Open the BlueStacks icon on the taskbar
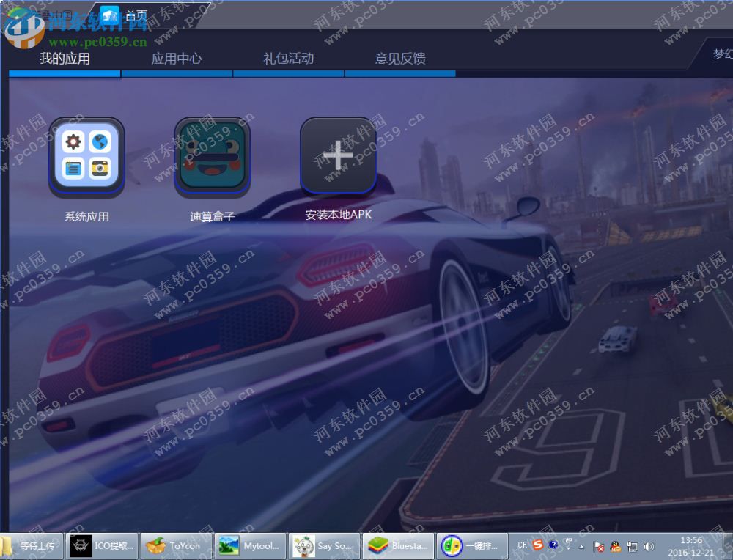 click(398, 545)
